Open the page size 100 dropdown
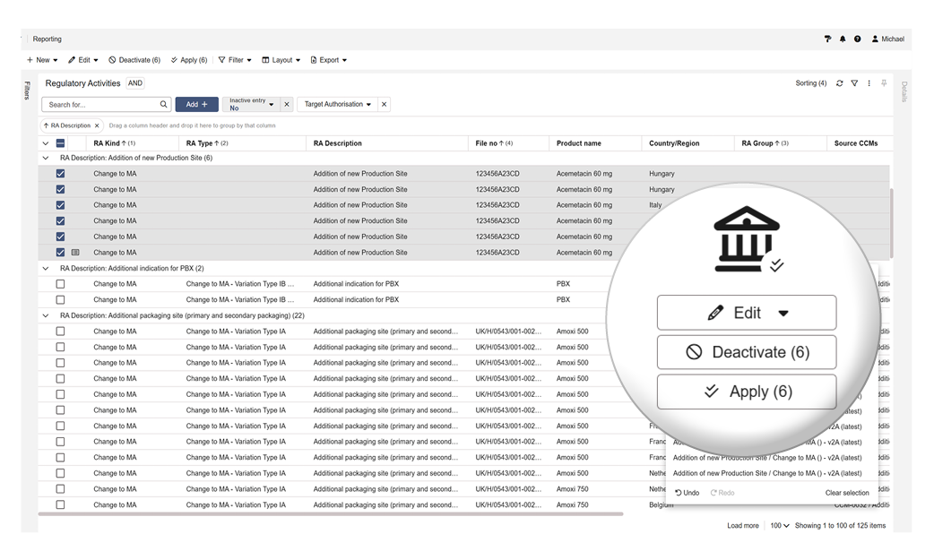 click(x=779, y=526)
